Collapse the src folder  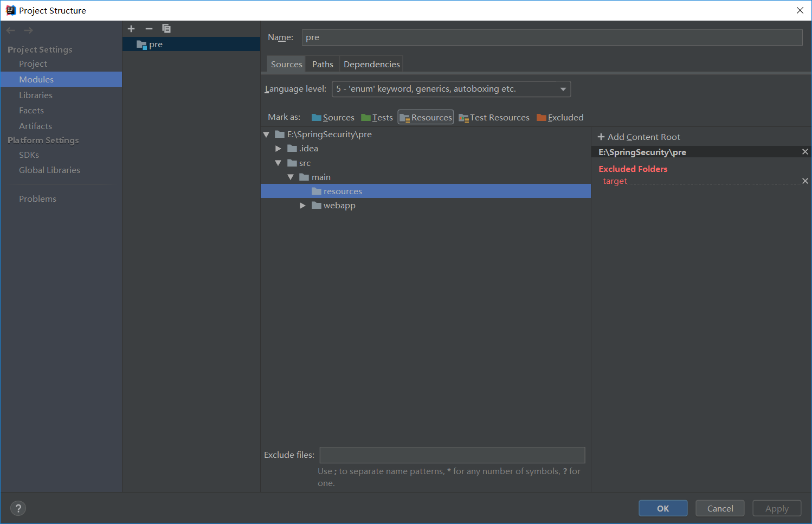coord(278,163)
